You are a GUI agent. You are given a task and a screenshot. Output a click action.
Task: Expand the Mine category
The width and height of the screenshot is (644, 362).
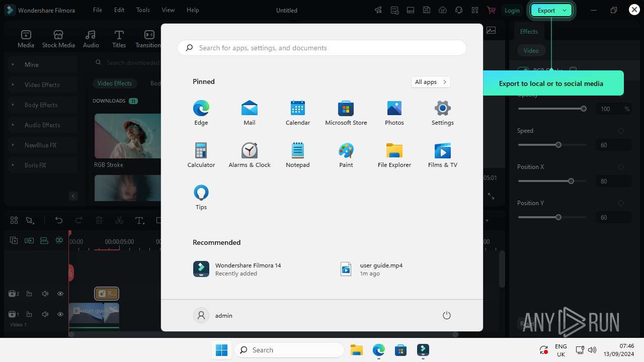pyautogui.click(x=13, y=64)
